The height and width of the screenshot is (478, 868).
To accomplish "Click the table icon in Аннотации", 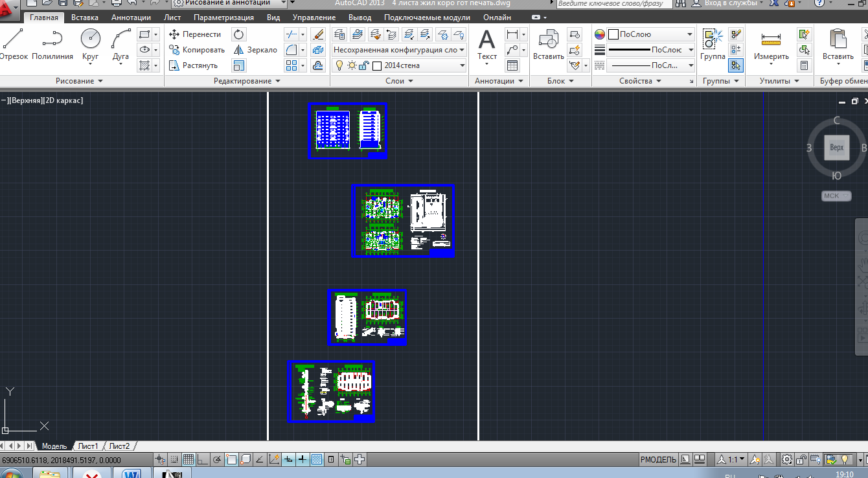I will (512, 65).
